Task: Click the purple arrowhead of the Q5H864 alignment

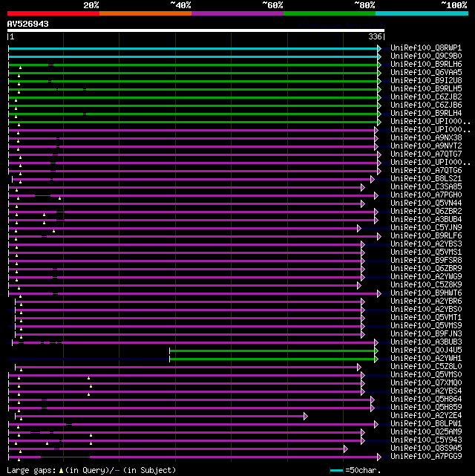Action: (373, 400)
